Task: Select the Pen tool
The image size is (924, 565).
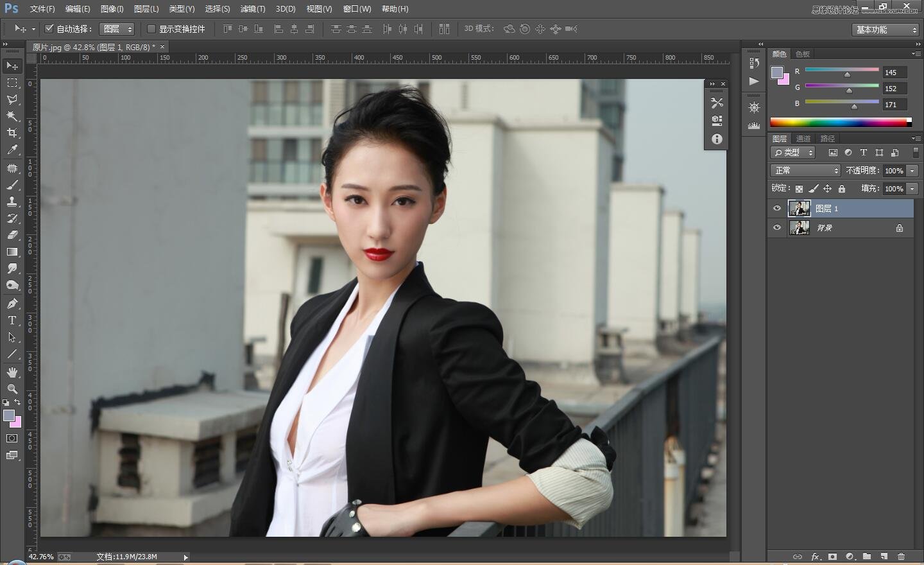Action: (12, 304)
